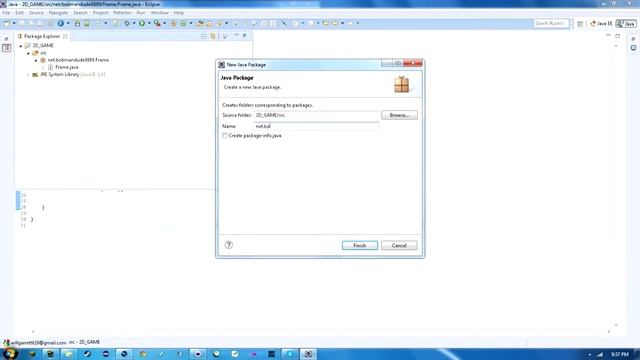The width and height of the screenshot is (640, 360).
Task: Click the Steam icon in the taskbar
Action: [x=87, y=354]
